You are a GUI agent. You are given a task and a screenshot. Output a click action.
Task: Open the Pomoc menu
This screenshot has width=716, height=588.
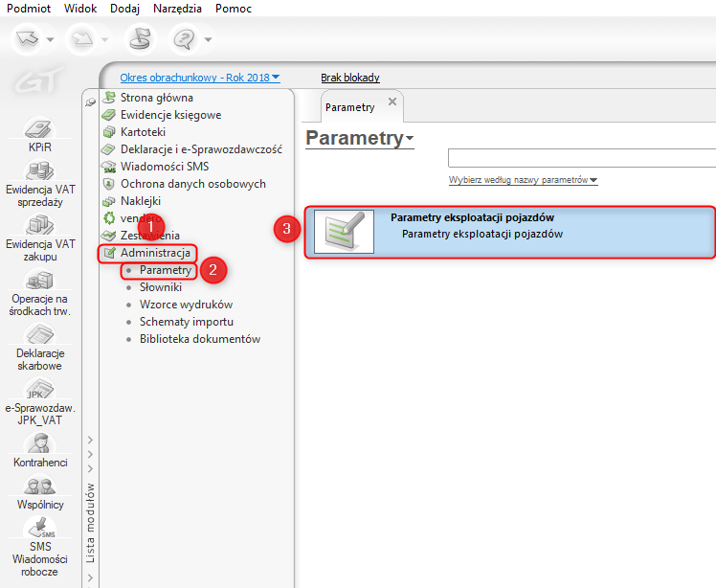pyautogui.click(x=234, y=9)
